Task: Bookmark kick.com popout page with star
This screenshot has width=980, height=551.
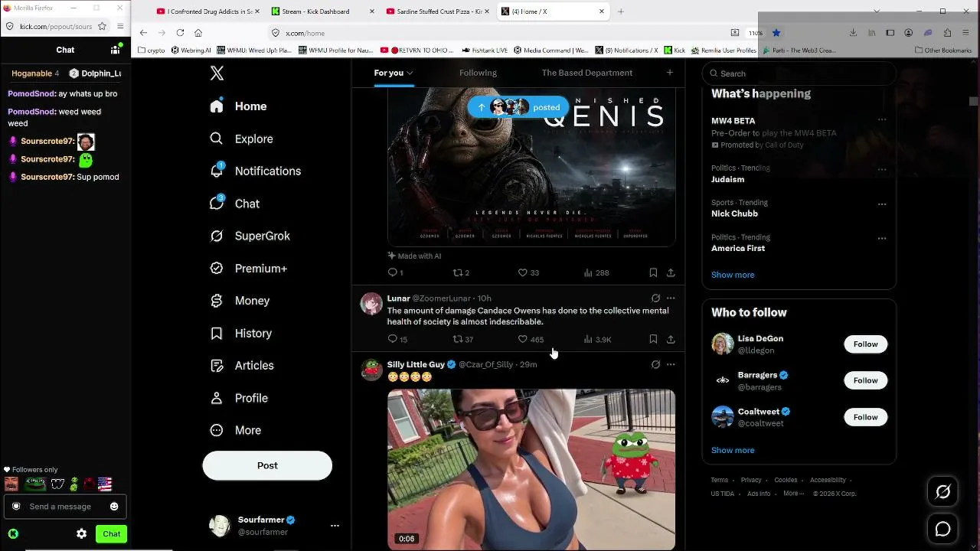Action: [x=102, y=26]
